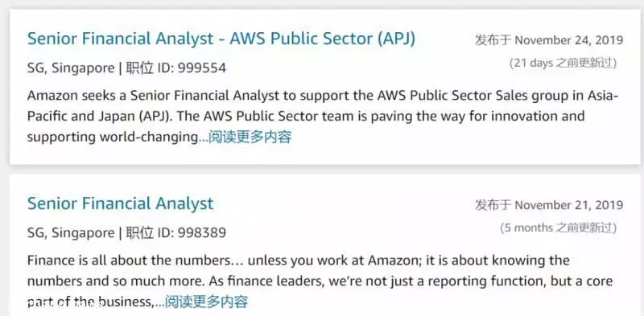Click the "Pacific and Japan (APJ)" description line
Screen dimensions: 644x316
pos(306,116)
